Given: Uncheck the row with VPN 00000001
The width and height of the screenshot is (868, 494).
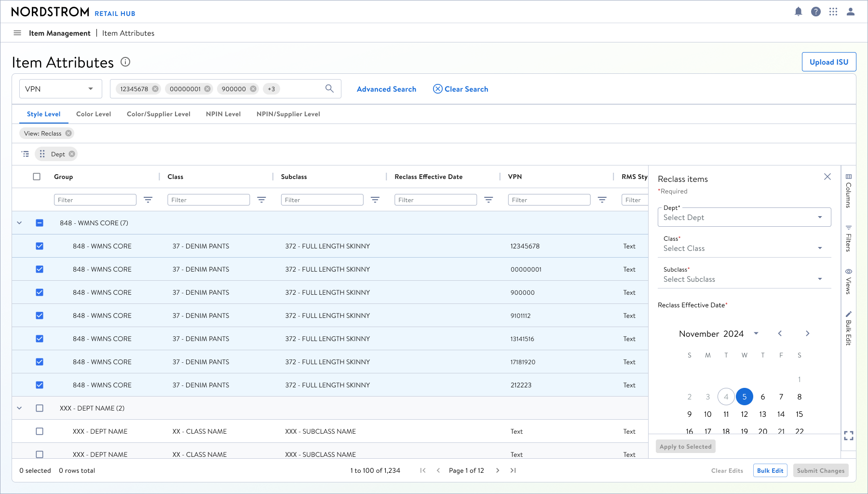Looking at the screenshot, I should (40, 269).
